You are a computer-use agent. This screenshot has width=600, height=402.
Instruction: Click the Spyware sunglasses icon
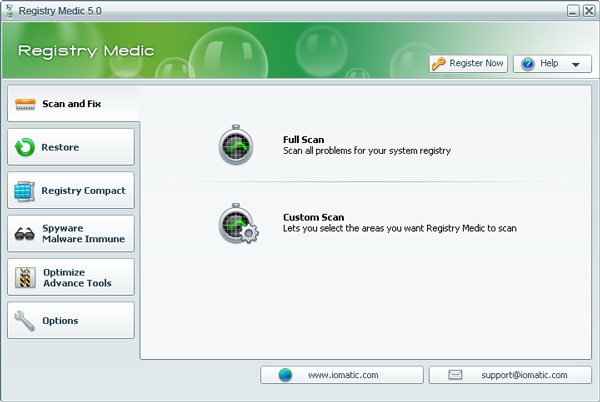(x=24, y=234)
